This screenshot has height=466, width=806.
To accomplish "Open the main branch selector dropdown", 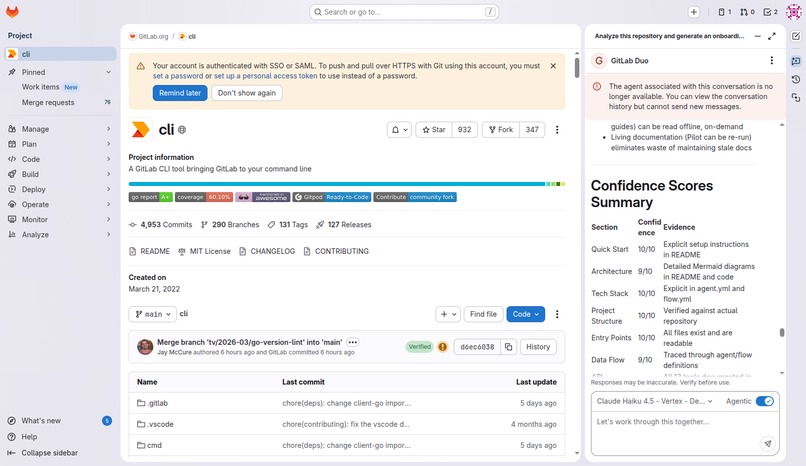I will 153,314.
